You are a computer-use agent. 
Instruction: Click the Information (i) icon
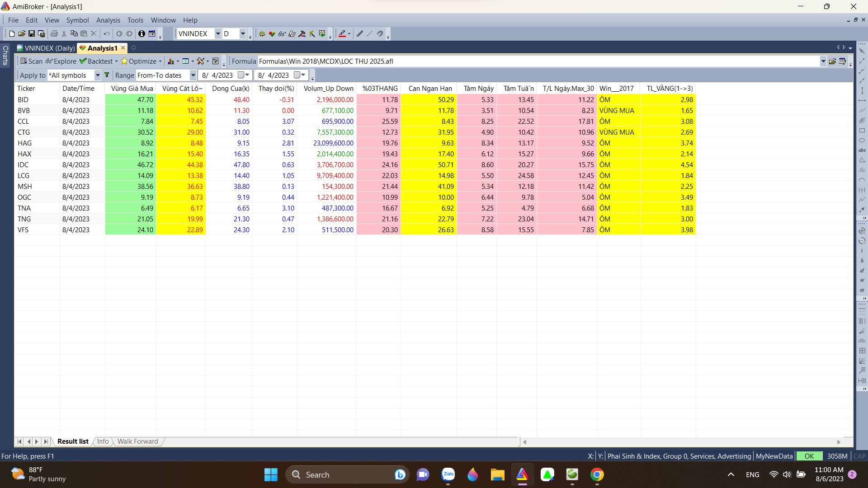click(x=142, y=33)
